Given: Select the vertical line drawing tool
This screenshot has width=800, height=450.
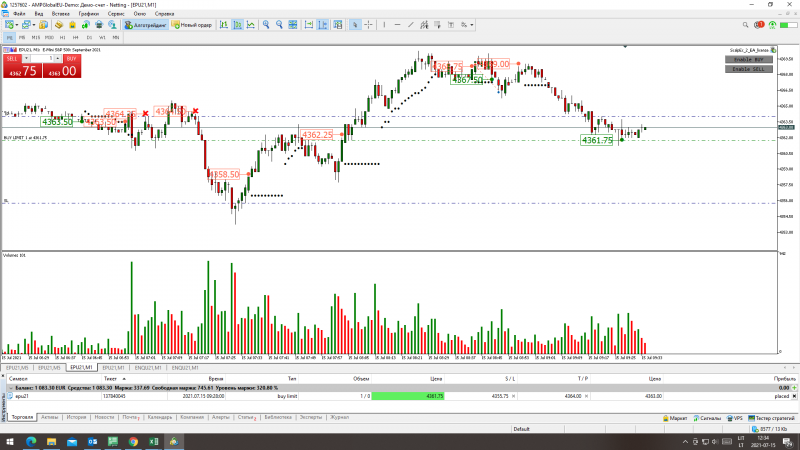Looking at the screenshot, I should click(384, 24).
